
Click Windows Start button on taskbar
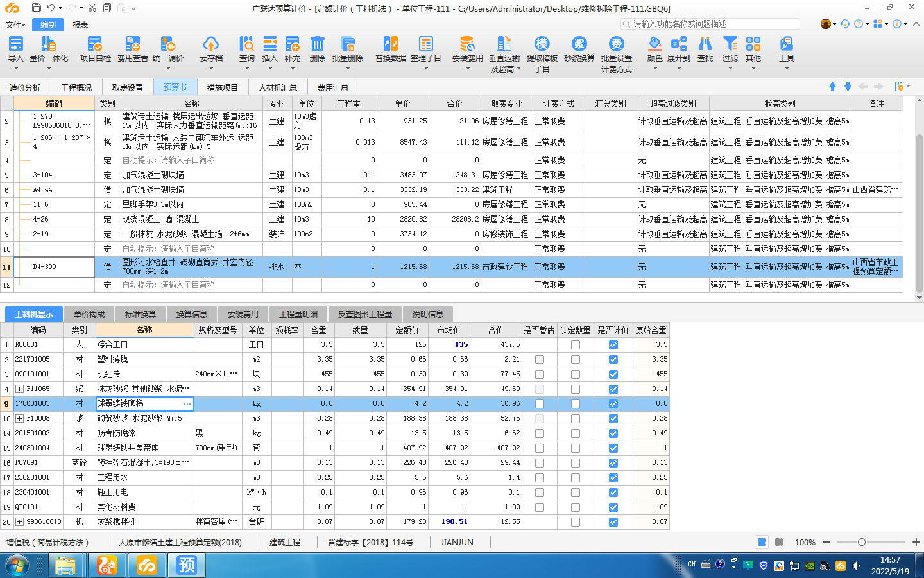[x=17, y=566]
